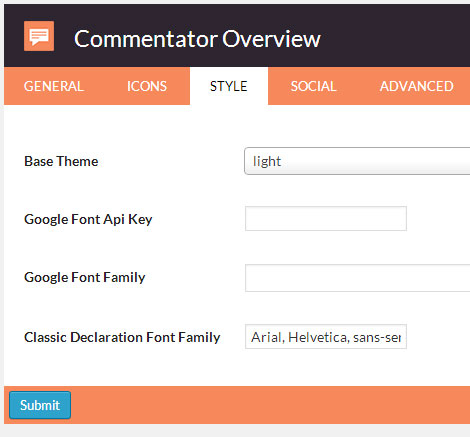470x437 pixels.
Task: Open the GENERAL settings tab
Action: pos(54,86)
